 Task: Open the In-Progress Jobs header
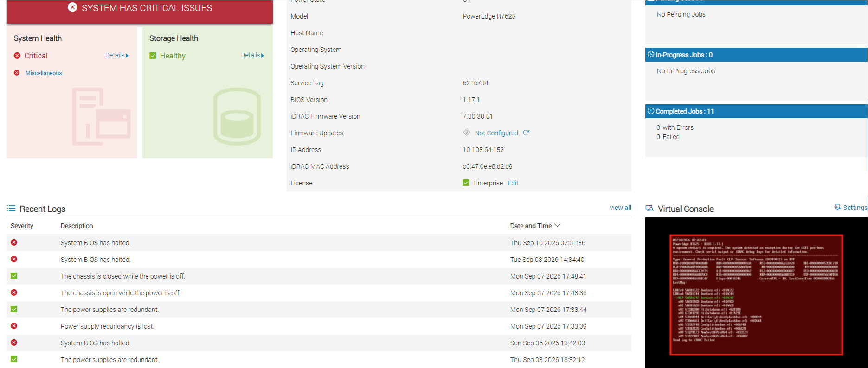(x=756, y=55)
